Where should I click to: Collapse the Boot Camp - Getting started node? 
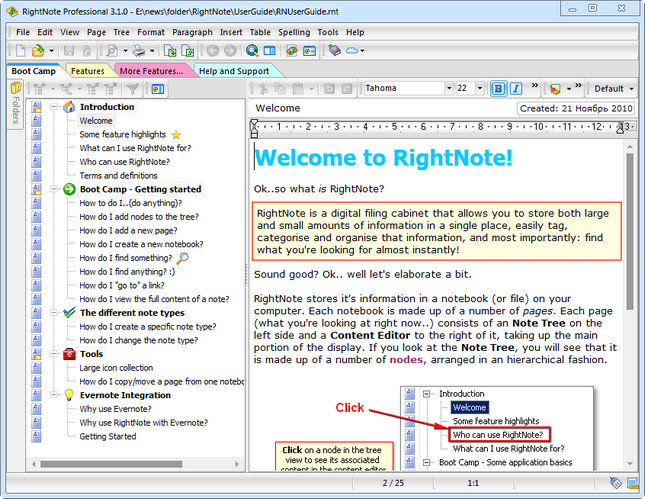[53, 189]
